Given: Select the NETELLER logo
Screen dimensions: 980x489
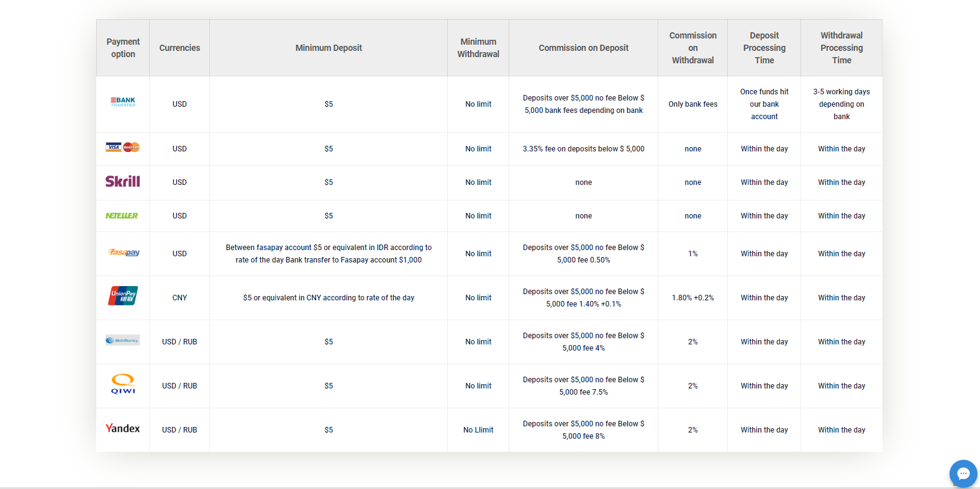Looking at the screenshot, I should pos(122,215).
